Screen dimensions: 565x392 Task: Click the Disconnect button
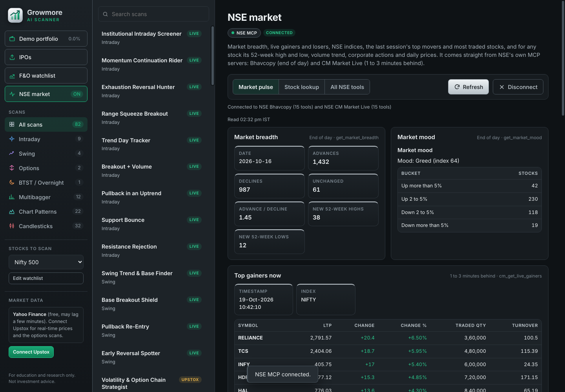click(518, 87)
